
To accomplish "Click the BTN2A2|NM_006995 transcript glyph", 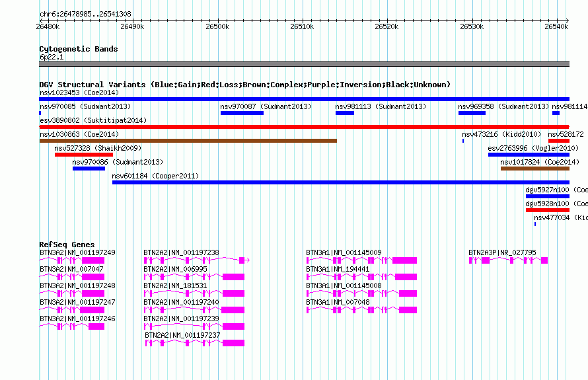I will tap(194, 277).
